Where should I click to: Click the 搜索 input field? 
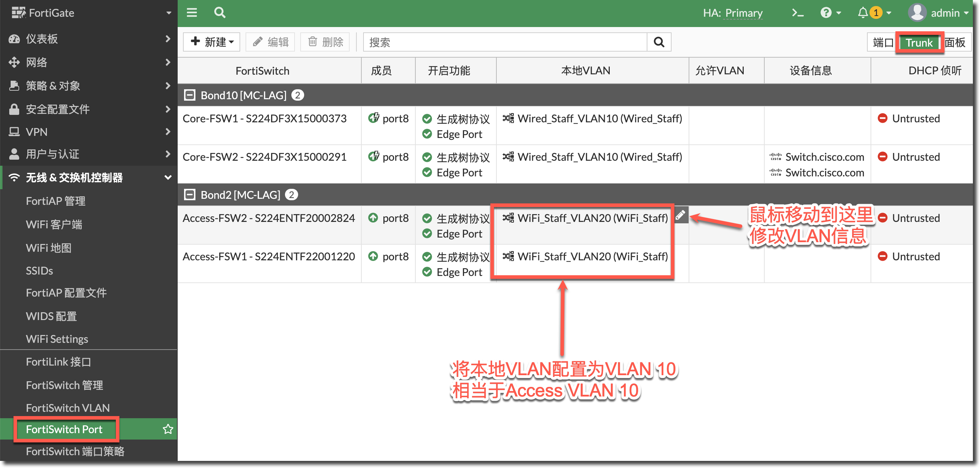[505, 42]
